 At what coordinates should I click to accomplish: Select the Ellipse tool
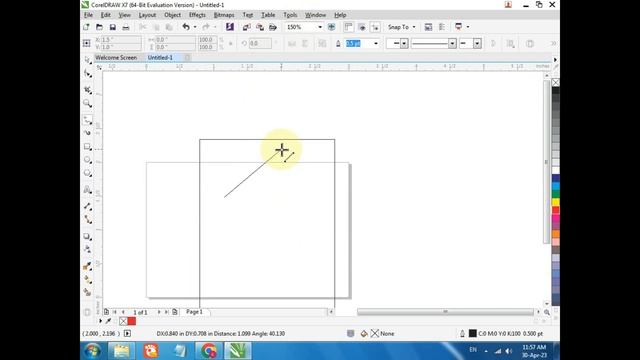[87, 160]
